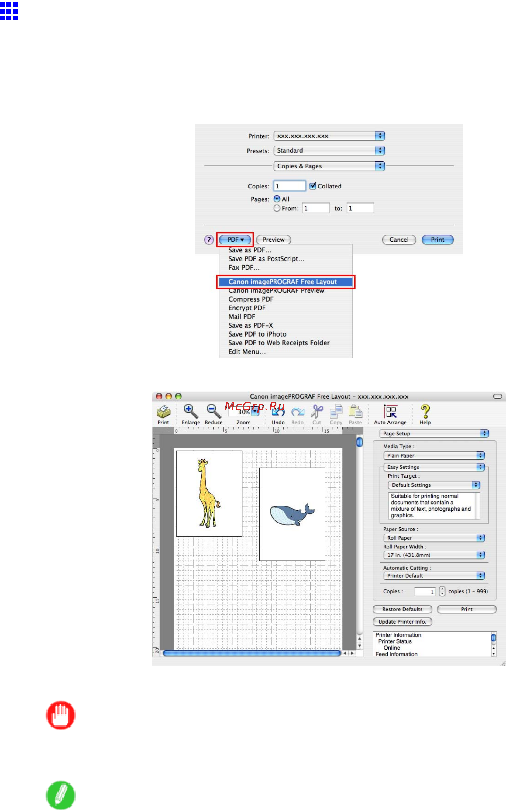Toggle the Collated checkbox
Screen dimensions: 506x812
coord(313,186)
